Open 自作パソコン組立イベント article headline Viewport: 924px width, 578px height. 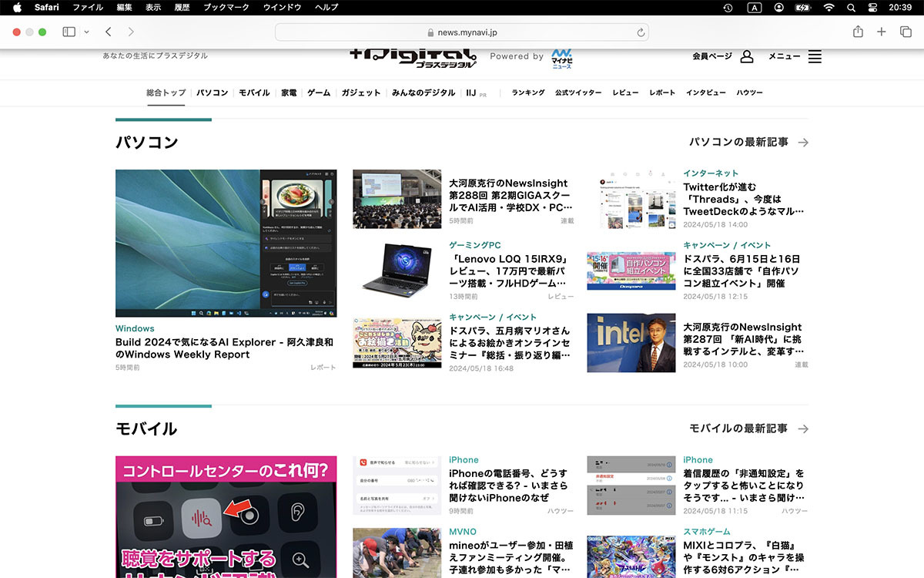click(742, 271)
